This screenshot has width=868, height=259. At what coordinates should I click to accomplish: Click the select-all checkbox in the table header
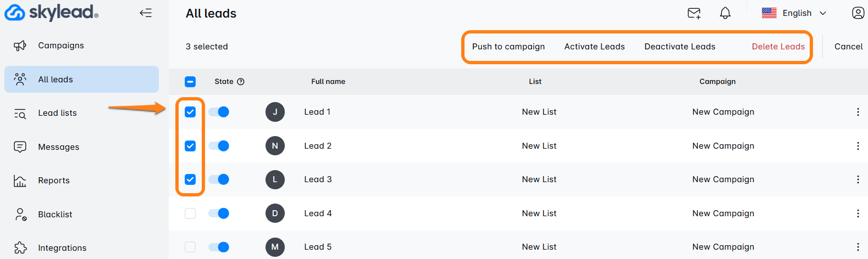tap(190, 82)
